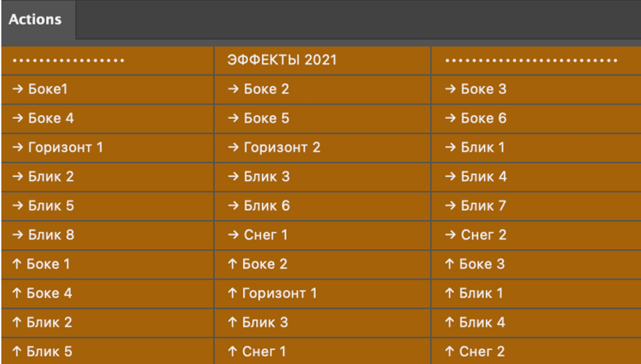The image size is (641, 364).
Task: Trigger the up-arrow Блик 5 action
Action: [x=107, y=351]
